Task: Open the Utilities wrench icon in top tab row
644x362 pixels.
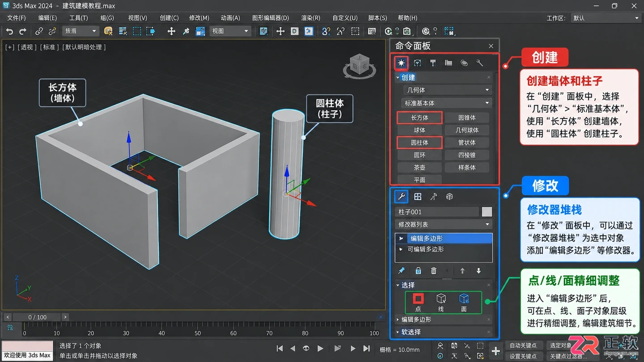Action: tap(479, 63)
